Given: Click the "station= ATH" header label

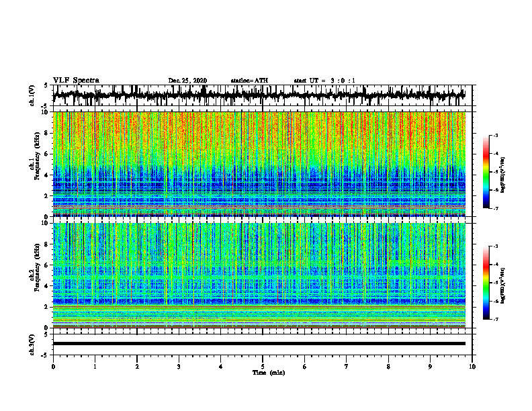Looking at the screenshot, I should [x=249, y=81].
